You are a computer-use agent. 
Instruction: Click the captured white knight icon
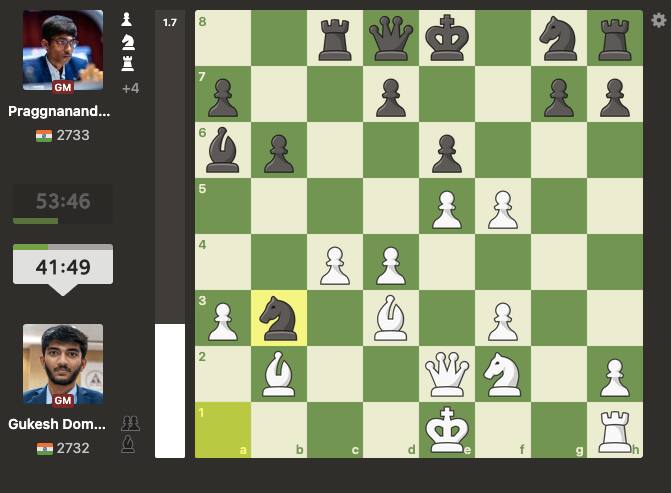click(128, 42)
